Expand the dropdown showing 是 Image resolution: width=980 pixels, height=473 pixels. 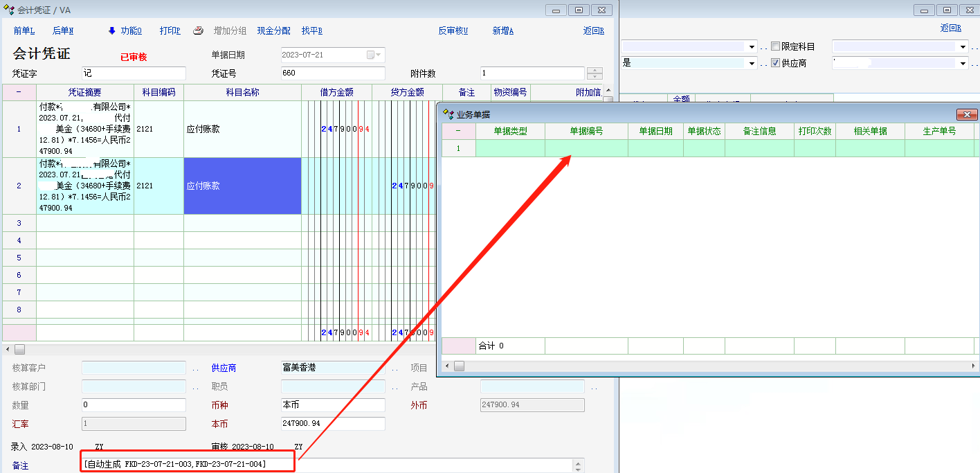coord(752,64)
